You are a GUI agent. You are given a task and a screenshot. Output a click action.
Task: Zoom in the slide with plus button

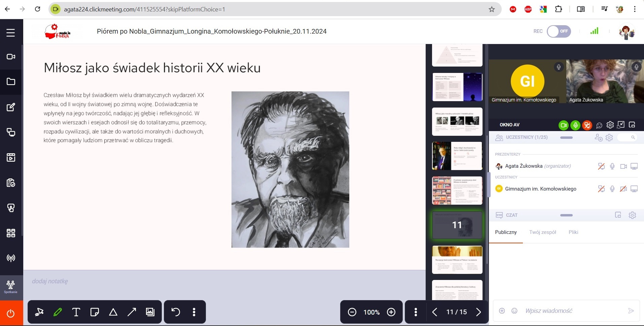(x=391, y=312)
